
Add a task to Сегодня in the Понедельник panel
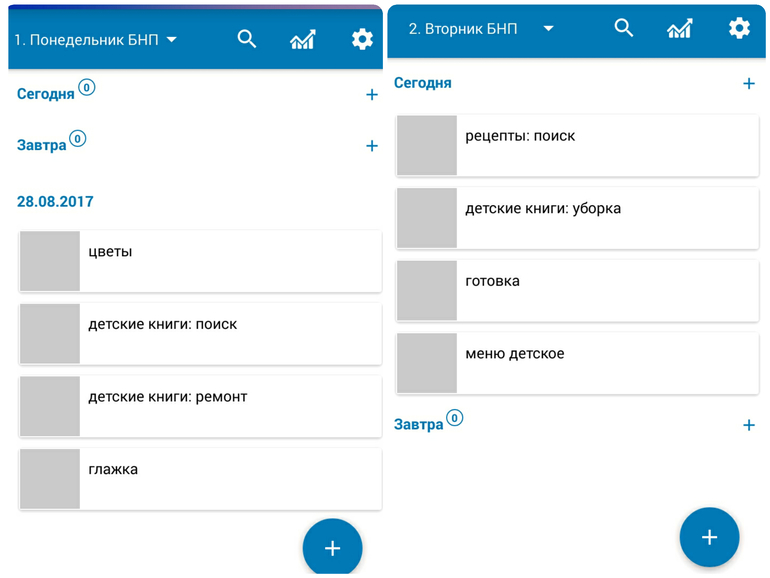pyautogui.click(x=372, y=95)
